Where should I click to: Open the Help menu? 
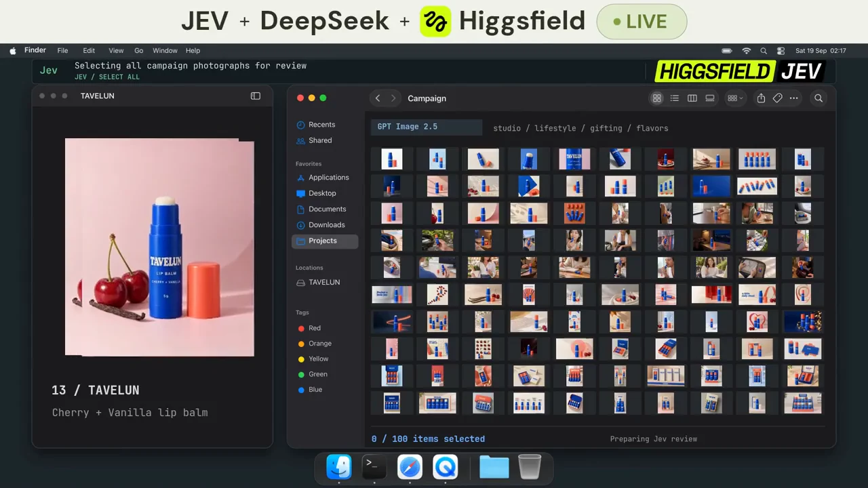(193, 51)
